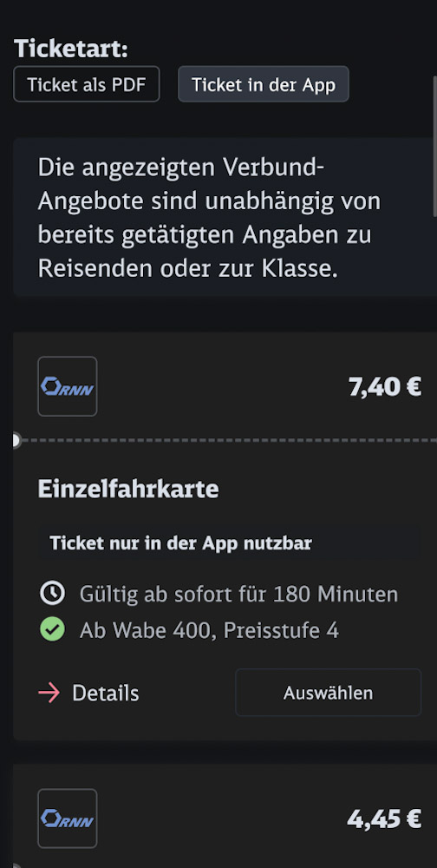Click the Gültig ab sofort für 180 Minuten text
The image size is (437, 868).
pyautogui.click(x=238, y=594)
